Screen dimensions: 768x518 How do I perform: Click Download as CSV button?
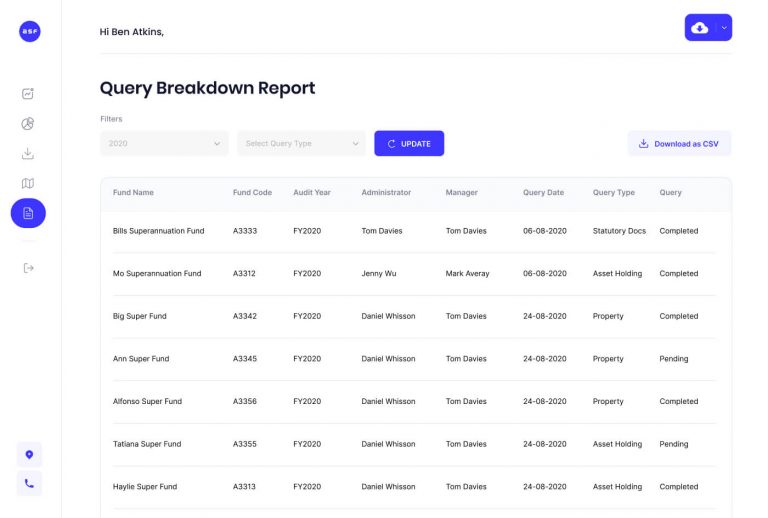tap(679, 144)
